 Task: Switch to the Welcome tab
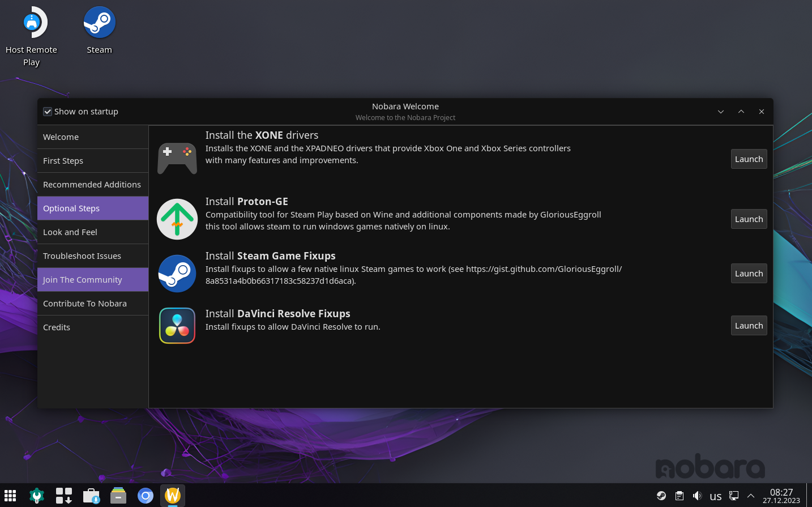click(x=93, y=137)
